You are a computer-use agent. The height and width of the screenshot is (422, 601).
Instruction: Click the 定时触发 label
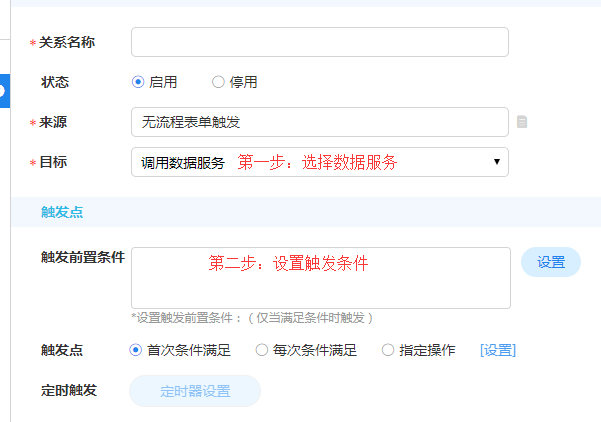tap(69, 390)
